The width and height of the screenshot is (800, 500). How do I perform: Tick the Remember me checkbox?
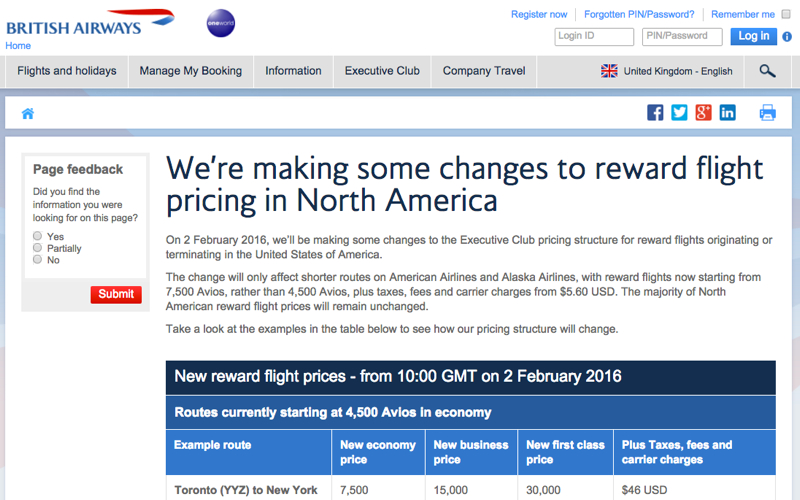(x=786, y=14)
